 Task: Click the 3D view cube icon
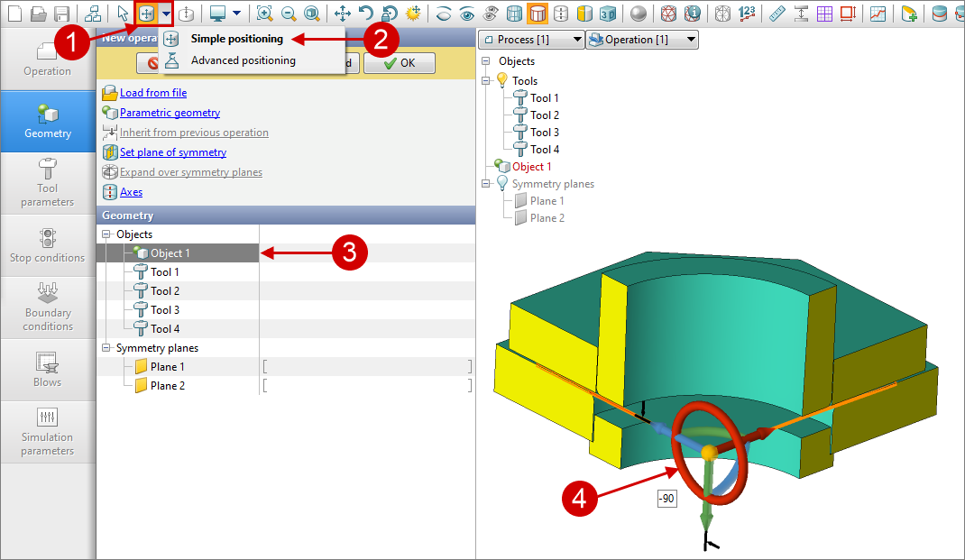(x=608, y=14)
